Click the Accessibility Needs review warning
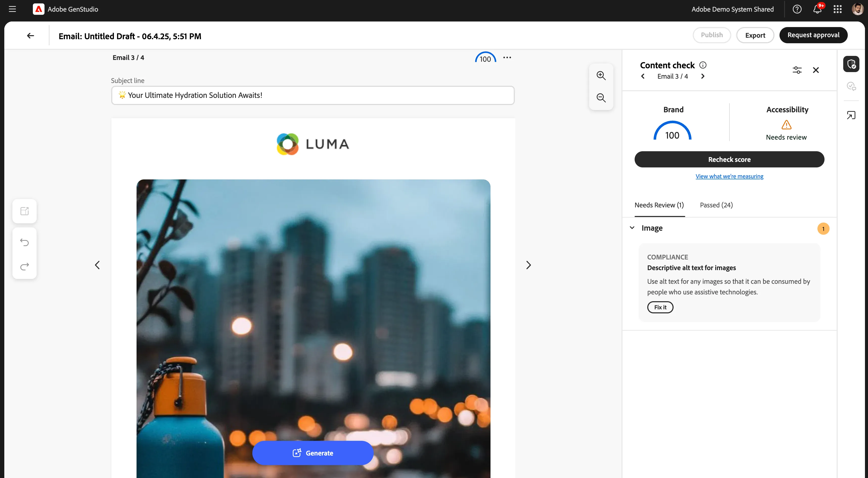Viewport: 868px width, 478px height. (x=786, y=130)
